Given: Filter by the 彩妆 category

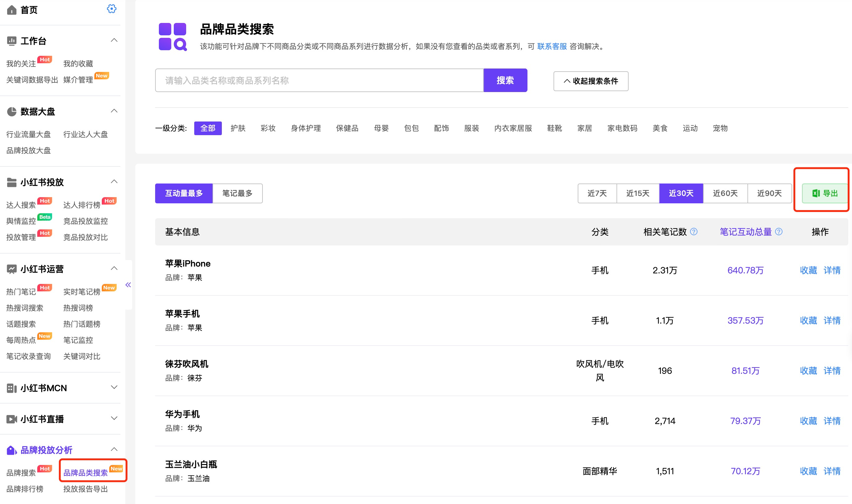Looking at the screenshot, I should [x=268, y=128].
